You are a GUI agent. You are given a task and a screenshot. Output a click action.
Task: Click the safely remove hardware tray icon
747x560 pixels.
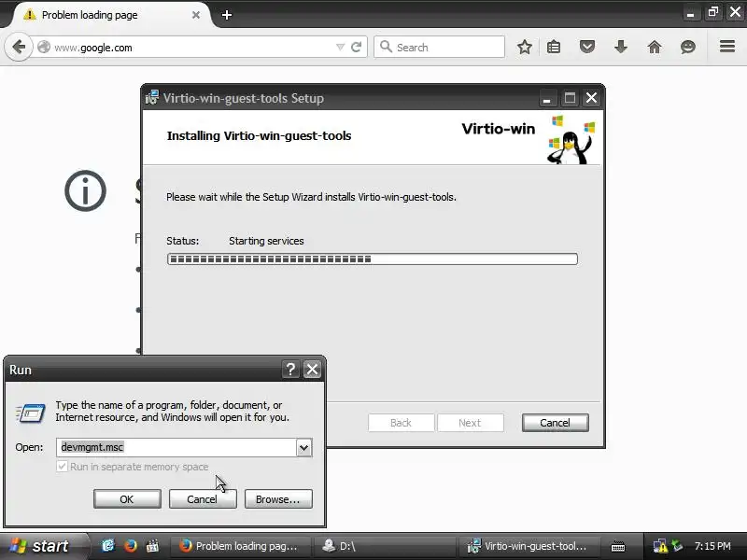(677, 545)
